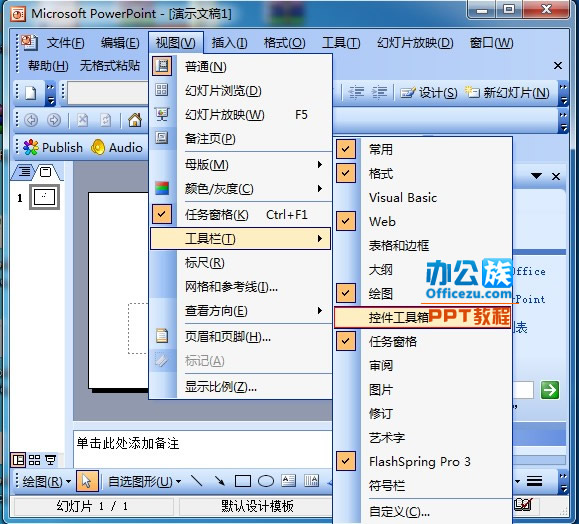Select the Arrow drawing tool

(x=220, y=480)
